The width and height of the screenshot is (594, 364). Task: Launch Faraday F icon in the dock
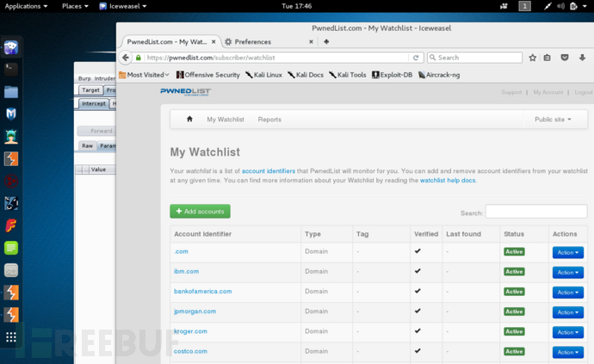tap(11, 225)
